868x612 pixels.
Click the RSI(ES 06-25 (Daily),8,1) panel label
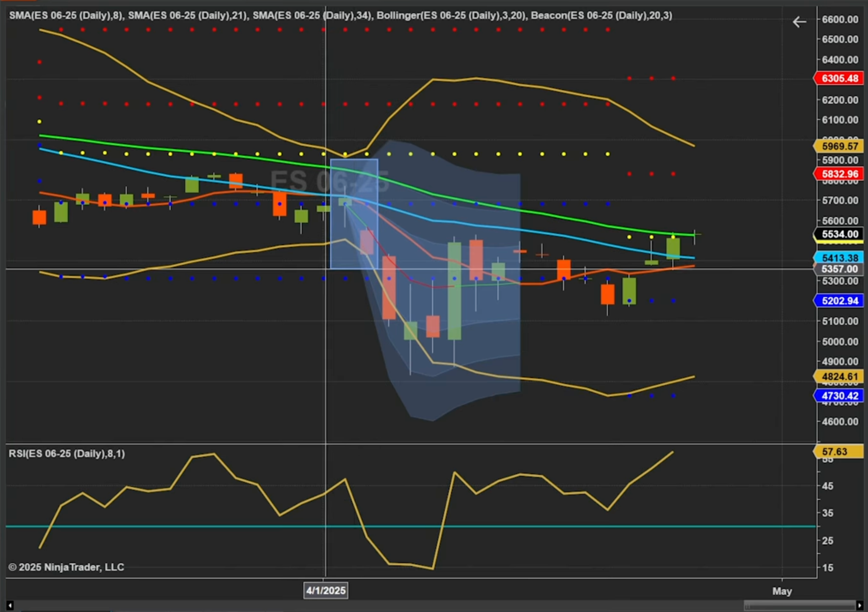(67, 454)
